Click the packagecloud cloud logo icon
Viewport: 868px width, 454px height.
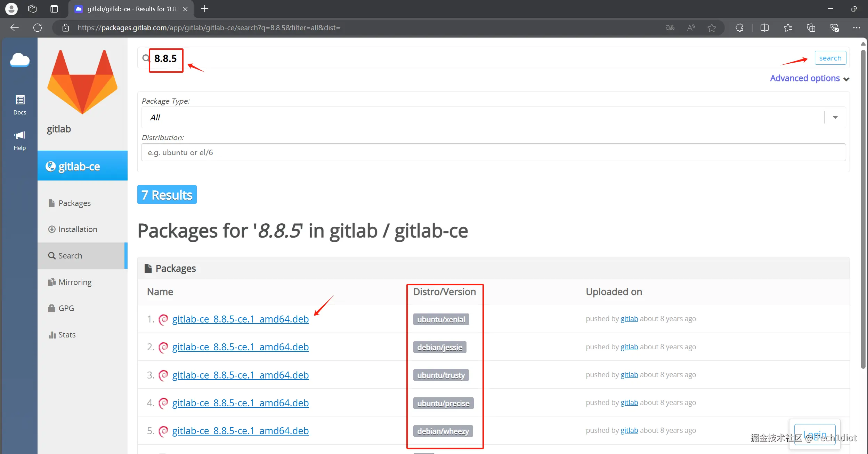coord(20,60)
